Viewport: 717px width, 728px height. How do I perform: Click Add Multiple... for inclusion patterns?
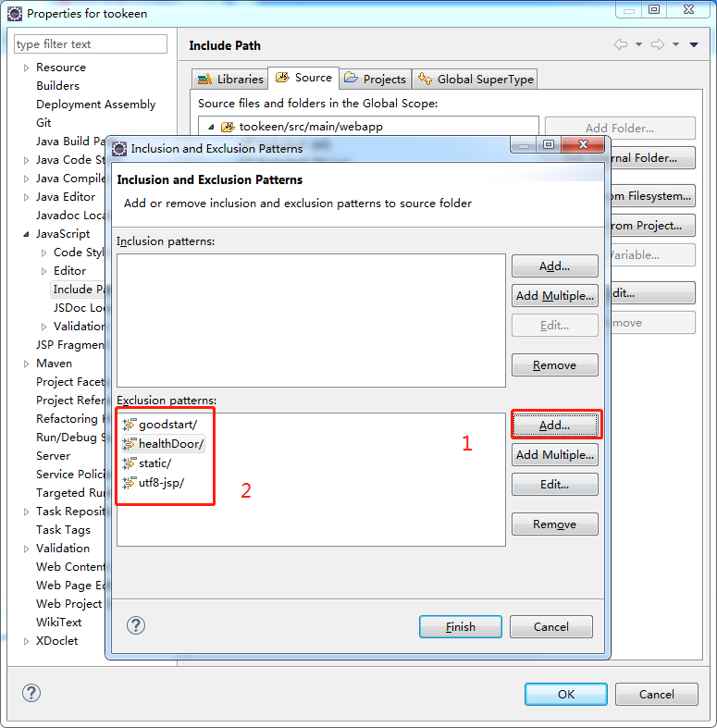tap(555, 296)
